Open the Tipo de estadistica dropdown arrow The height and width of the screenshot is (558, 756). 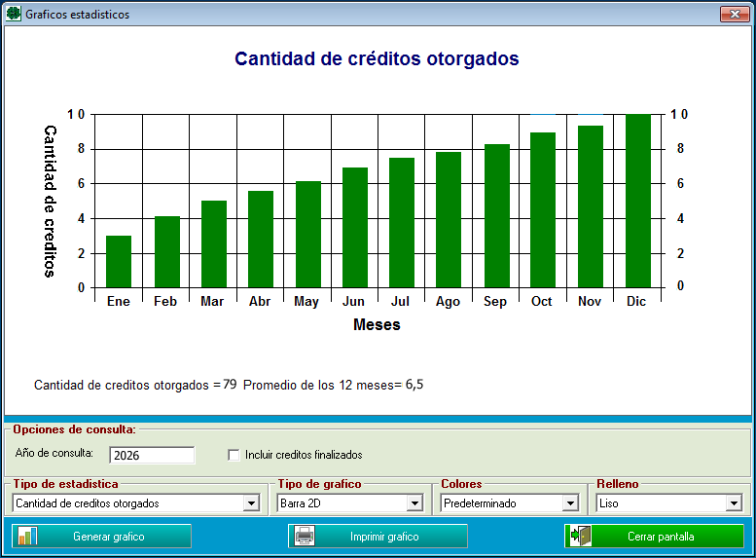[x=252, y=503]
